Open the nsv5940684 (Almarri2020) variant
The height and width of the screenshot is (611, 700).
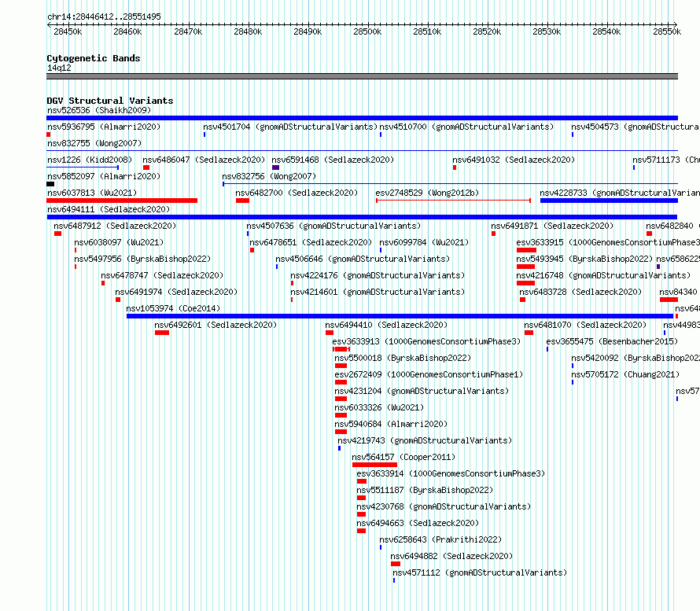click(x=391, y=424)
